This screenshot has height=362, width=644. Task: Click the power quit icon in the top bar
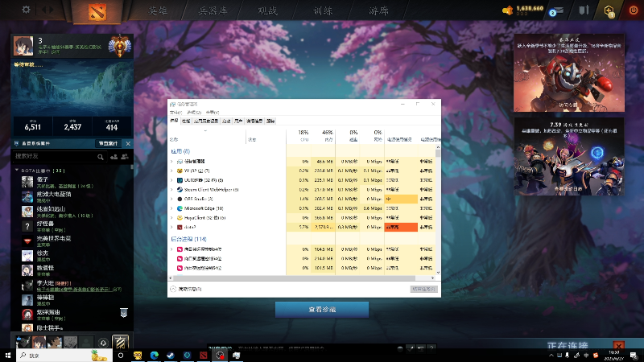pos(633,10)
